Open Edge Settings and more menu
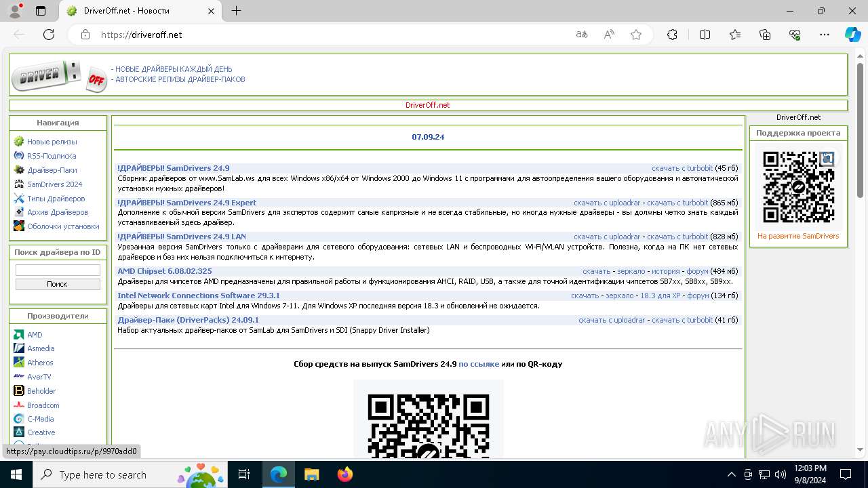This screenshot has width=868, height=488. 825,35
